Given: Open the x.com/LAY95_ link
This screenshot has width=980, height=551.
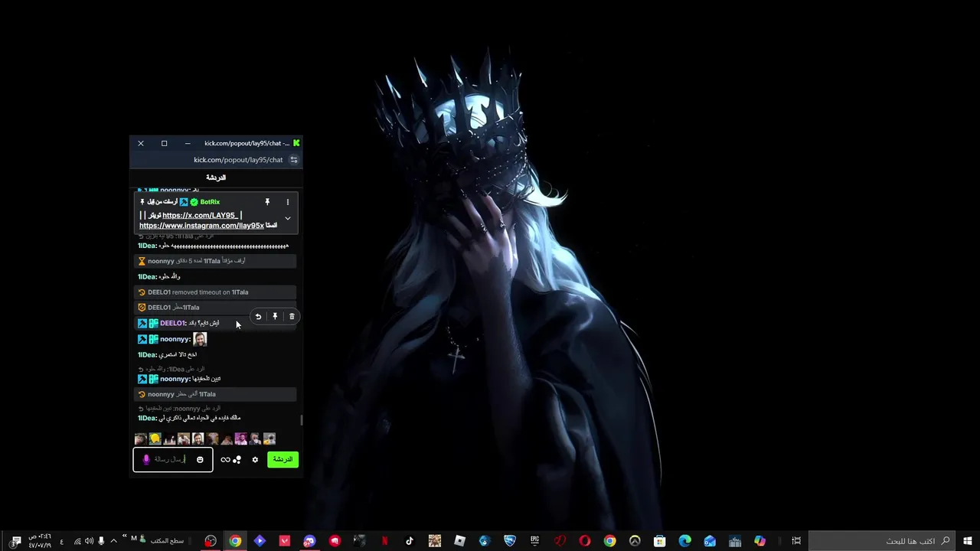Looking at the screenshot, I should [200, 215].
